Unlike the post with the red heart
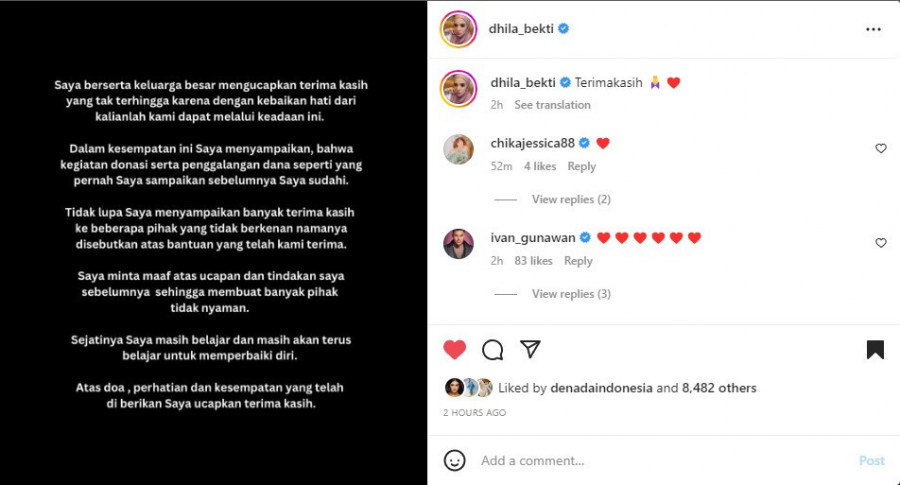The width and height of the screenshot is (900, 485). click(x=455, y=350)
